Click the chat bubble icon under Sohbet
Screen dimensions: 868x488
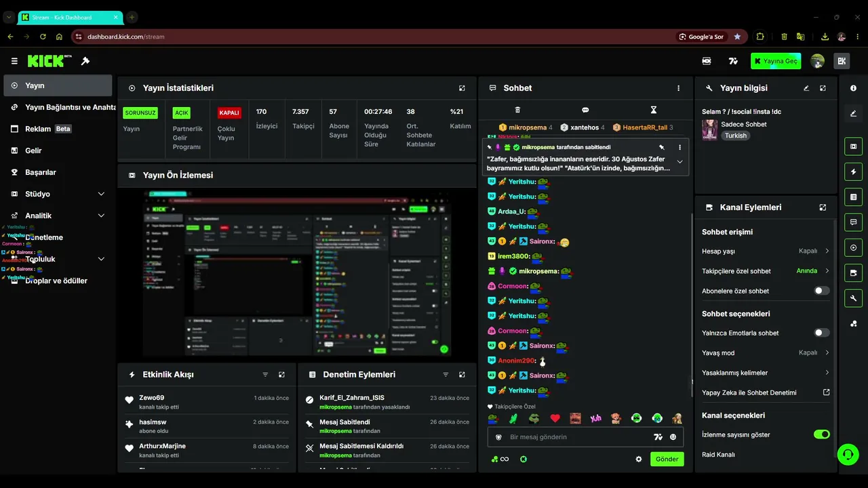tap(585, 110)
